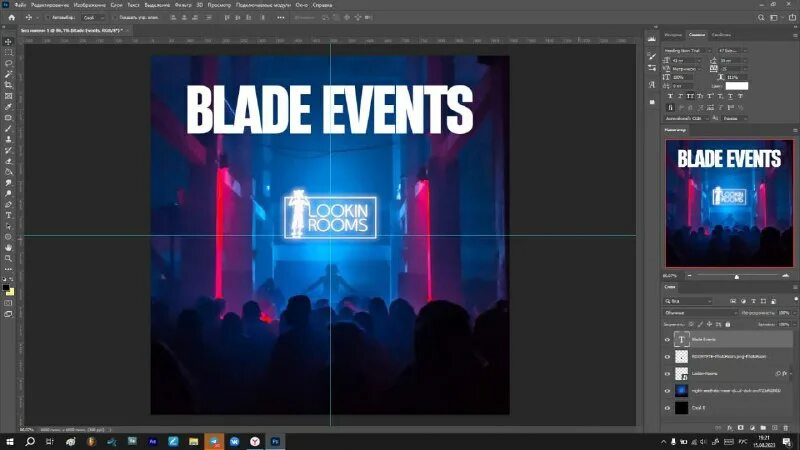Screen dimensions: 800x450
Task: Select the Blade Events layer thumbnail
Action: (681, 339)
